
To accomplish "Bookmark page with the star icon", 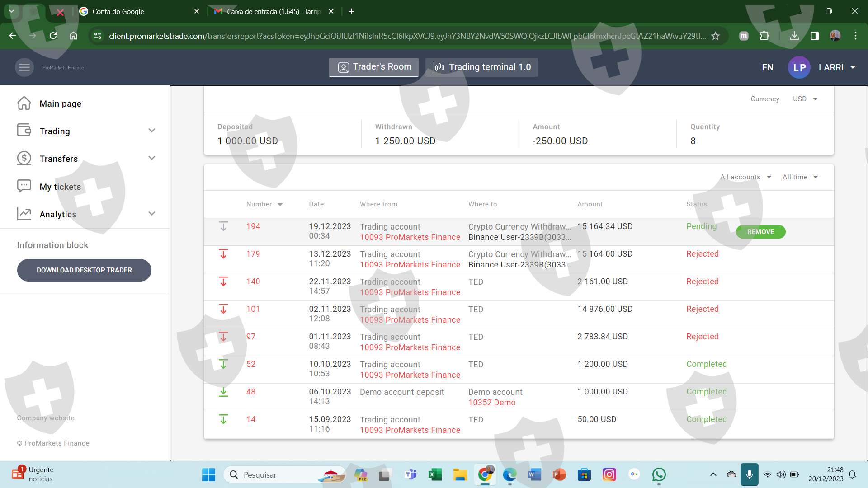I will [715, 36].
